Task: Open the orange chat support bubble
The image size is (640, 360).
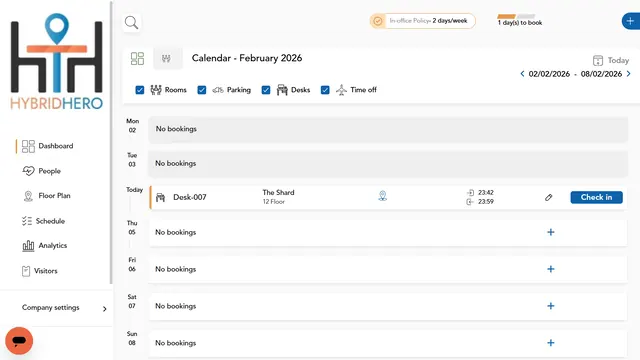Action: (x=19, y=341)
